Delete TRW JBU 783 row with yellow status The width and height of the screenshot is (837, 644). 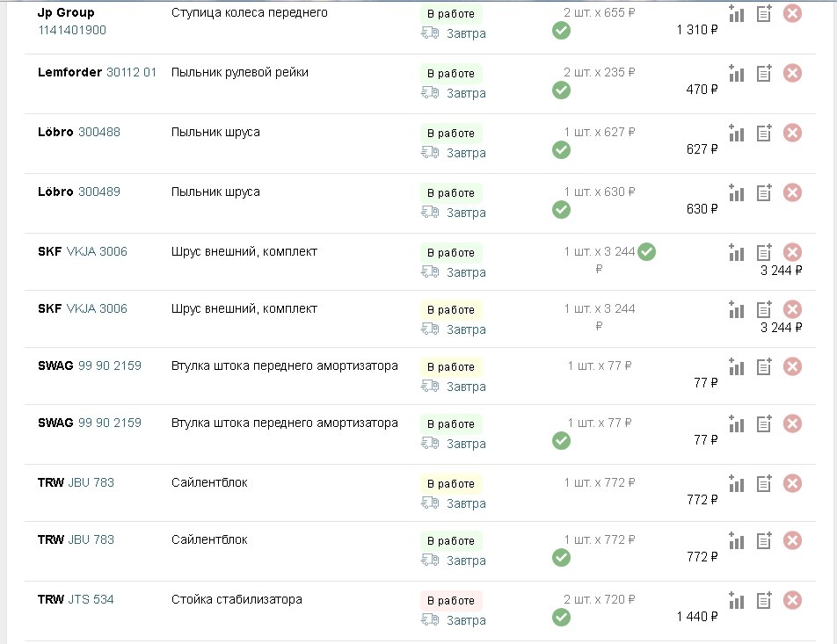click(792, 483)
